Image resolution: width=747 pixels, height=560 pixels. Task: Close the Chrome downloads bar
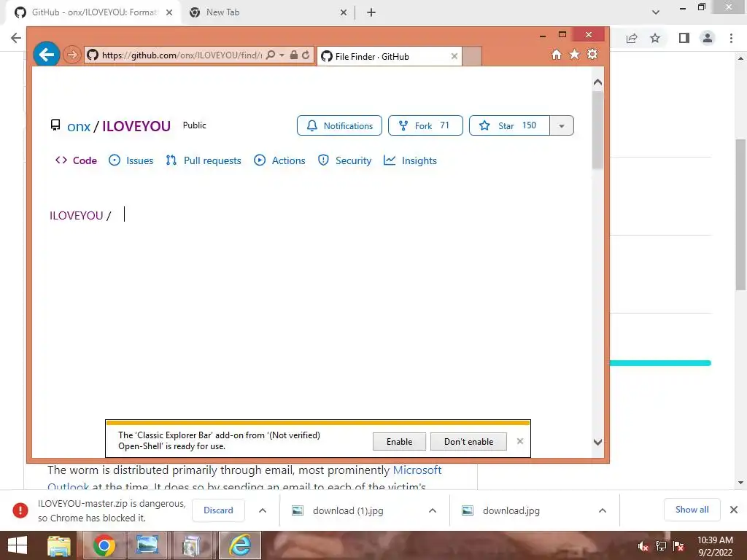pos(734,510)
